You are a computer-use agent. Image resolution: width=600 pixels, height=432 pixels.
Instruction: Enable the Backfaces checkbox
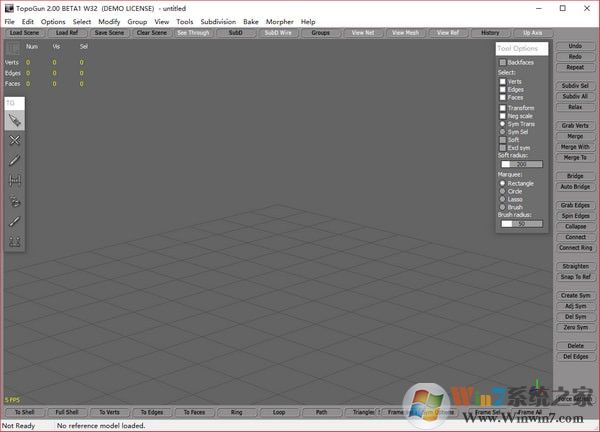point(503,62)
